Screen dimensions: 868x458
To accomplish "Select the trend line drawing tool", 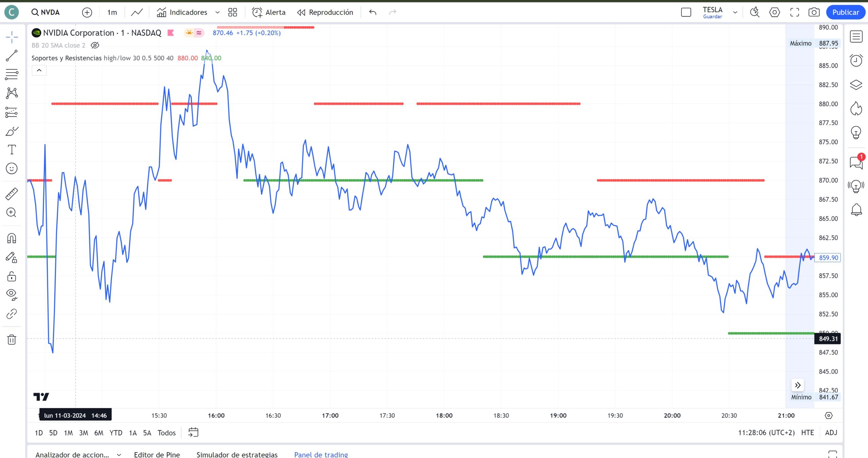I will [x=12, y=56].
